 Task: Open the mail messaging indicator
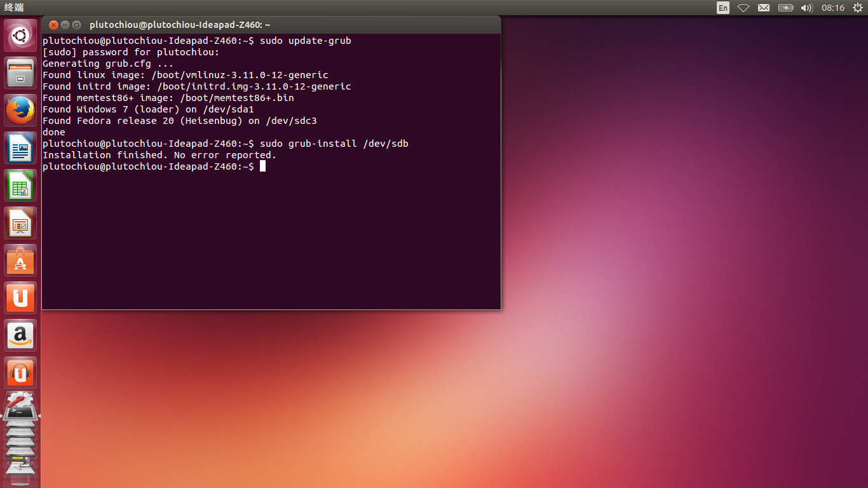764,8
